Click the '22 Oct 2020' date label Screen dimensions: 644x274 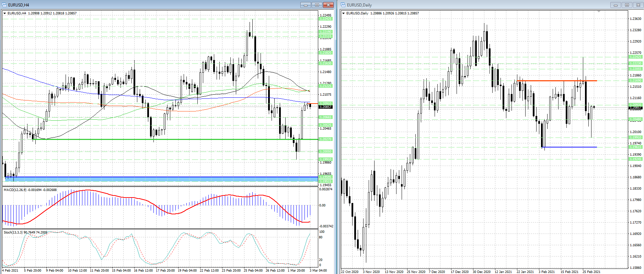350,272
